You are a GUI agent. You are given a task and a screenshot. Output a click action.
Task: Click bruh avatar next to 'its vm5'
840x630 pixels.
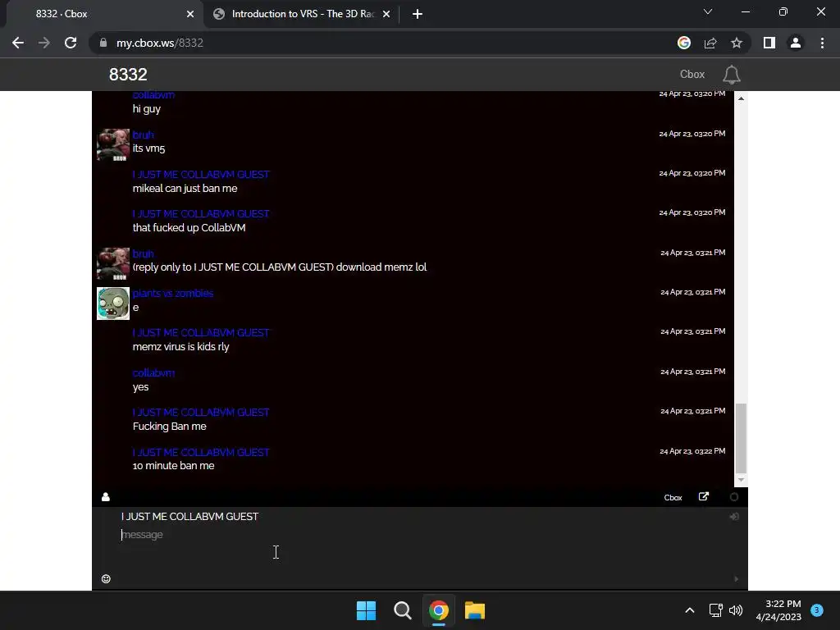point(113,144)
